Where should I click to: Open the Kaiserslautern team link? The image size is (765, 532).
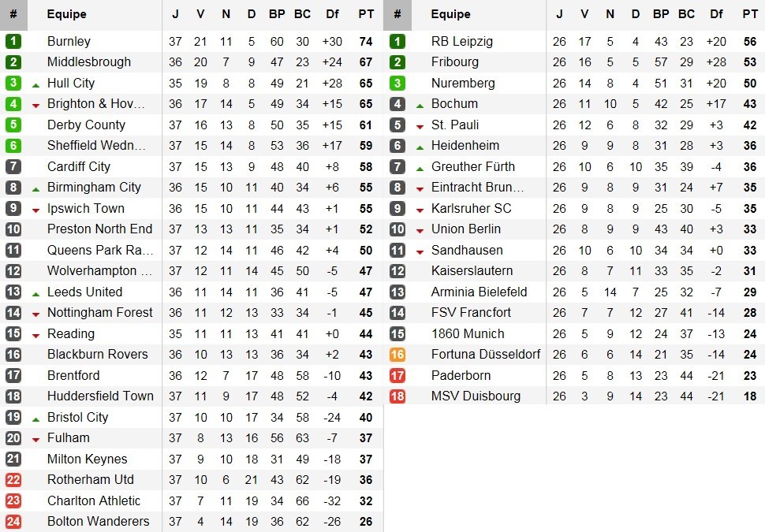click(471, 271)
